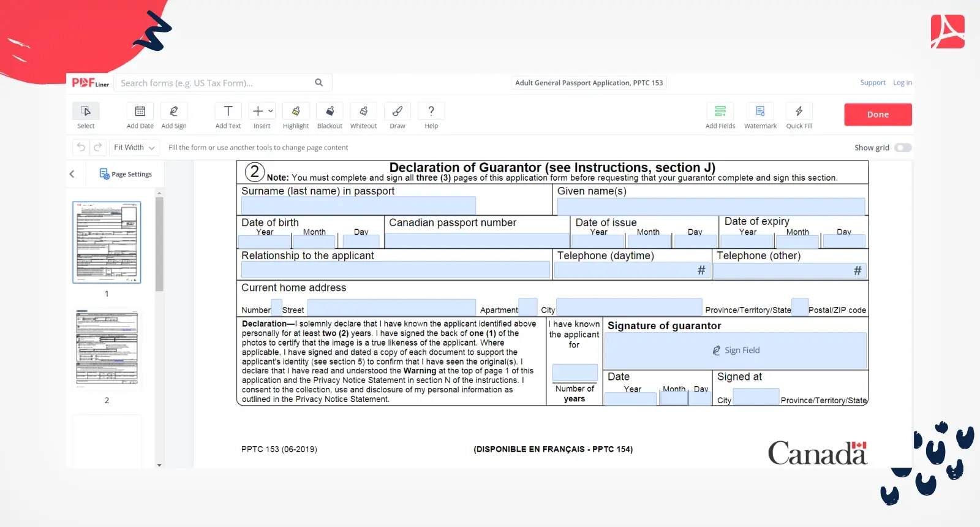The image size is (980, 527).
Task: Click the thumbnail panel scrollbar
Action: pyautogui.click(x=159, y=245)
